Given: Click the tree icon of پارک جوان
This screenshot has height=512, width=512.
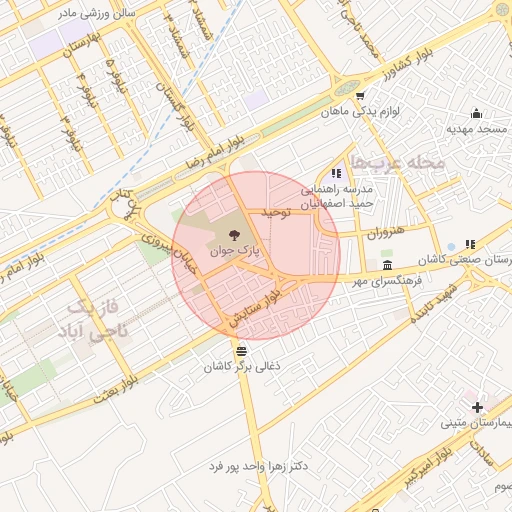Looking at the screenshot, I should 235,235.
